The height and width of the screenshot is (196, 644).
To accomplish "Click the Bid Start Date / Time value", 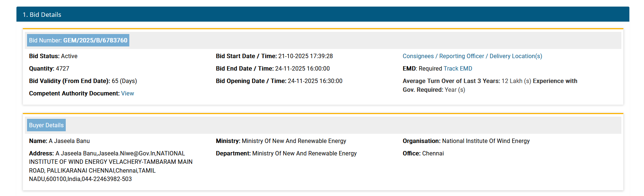I will [305, 56].
